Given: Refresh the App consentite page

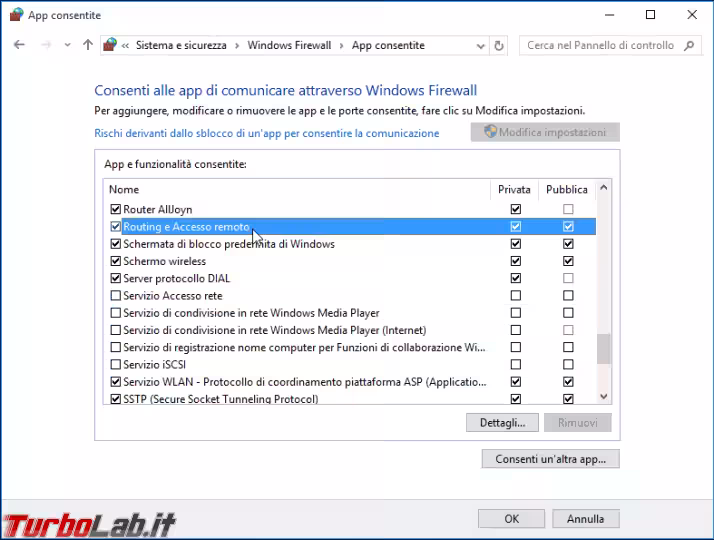Looking at the screenshot, I should [499, 46].
